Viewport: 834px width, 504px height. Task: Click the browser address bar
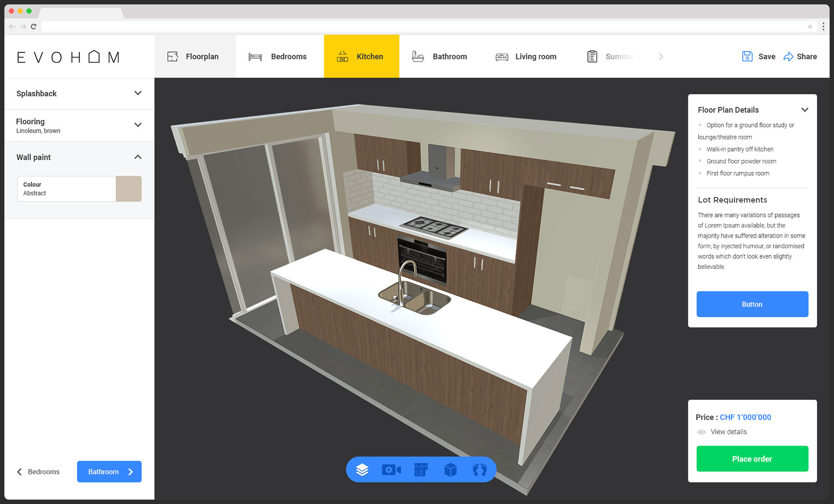pyautogui.click(x=422, y=26)
